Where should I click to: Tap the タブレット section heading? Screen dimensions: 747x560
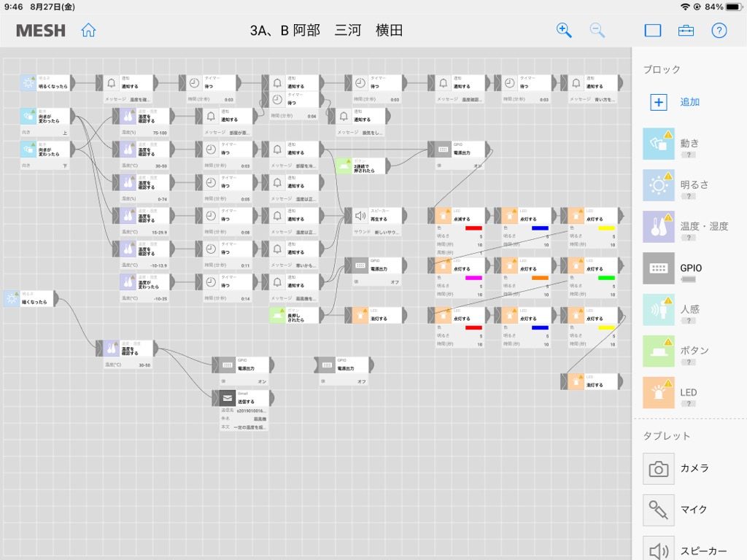click(667, 436)
